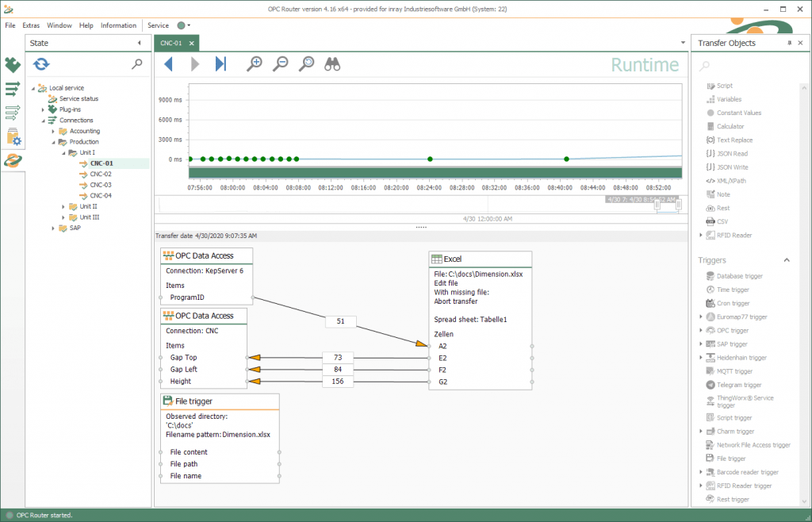The image size is (812, 522).
Task: Open the Extras menu
Action: click(31, 25)
